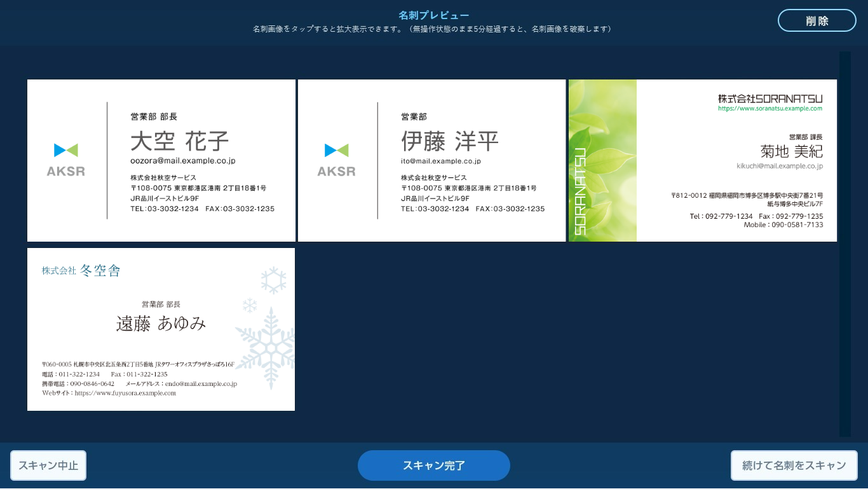This screenshot has width=868, height=489.
Task: Click the AKSR logo on 伊藤 洋平's card
Action: 336,160
